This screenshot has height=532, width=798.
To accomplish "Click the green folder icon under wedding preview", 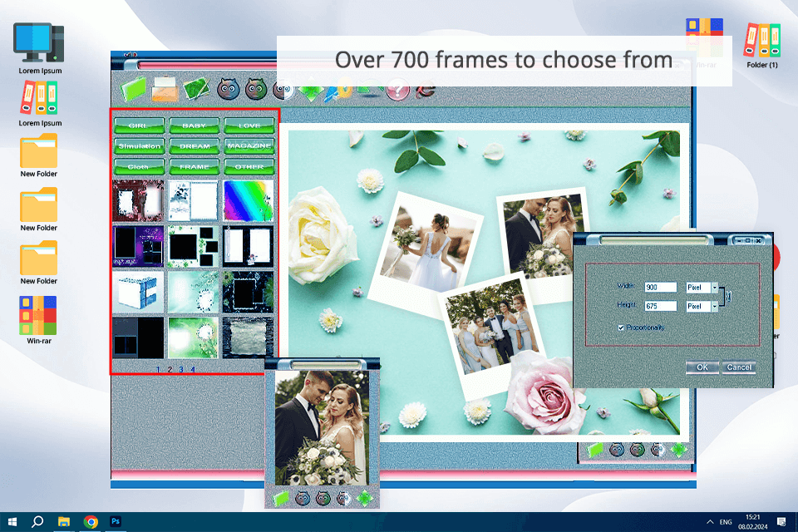I will [281, 499].
